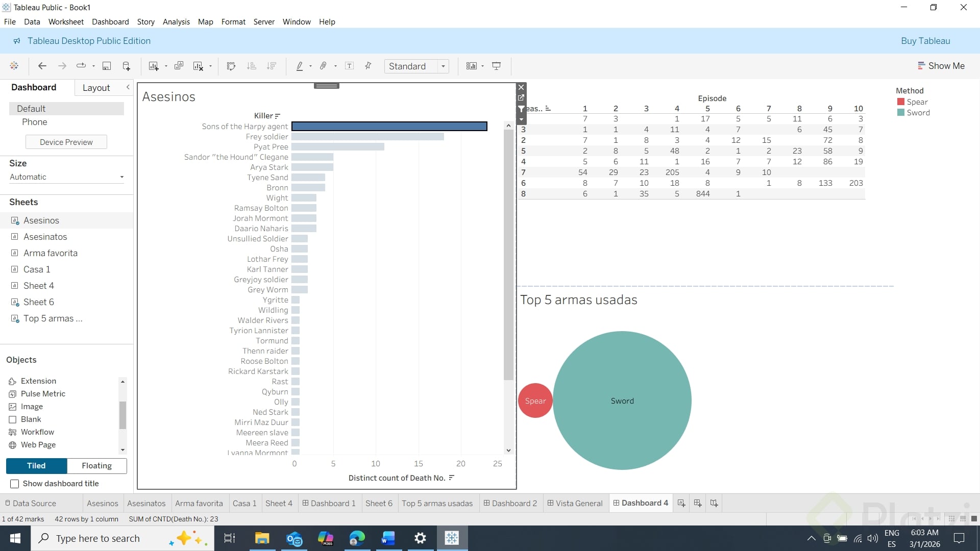Image resolution: width=980 pixels, height=551 pixels.
Task: Click the Spear red color swatch in legend
Action: [x=901, y=102]
